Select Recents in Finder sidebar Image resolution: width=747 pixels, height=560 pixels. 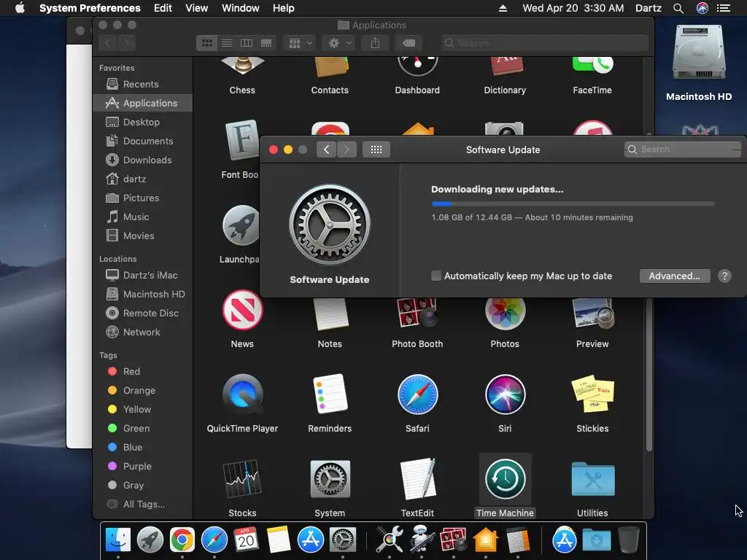coord(141,84)
